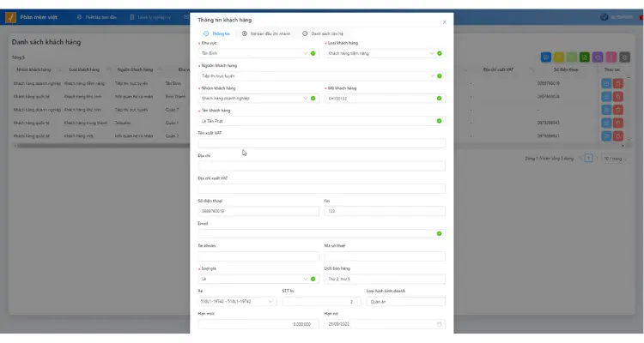Focus the Mã số thuế input field
This screenshot has width=644, height=343.
coord(385,256)
